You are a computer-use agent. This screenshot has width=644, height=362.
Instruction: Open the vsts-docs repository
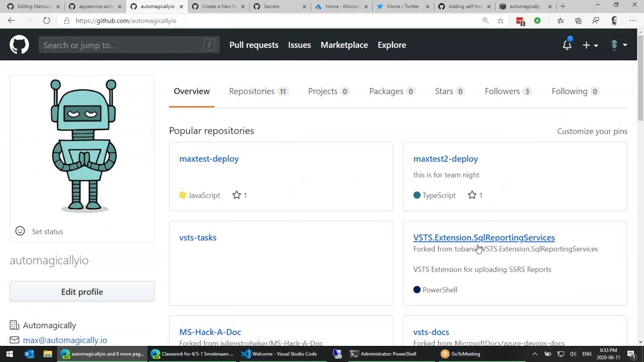click(x=431, y=332)
